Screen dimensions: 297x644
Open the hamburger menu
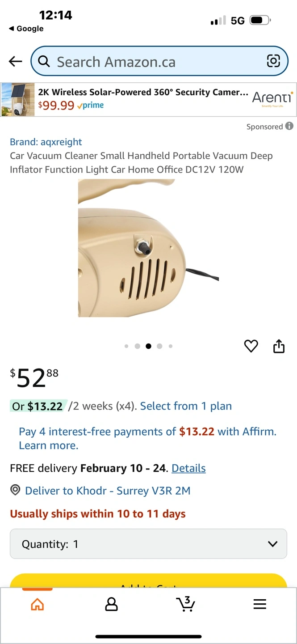pyautogui.click(x=259, y=605)
